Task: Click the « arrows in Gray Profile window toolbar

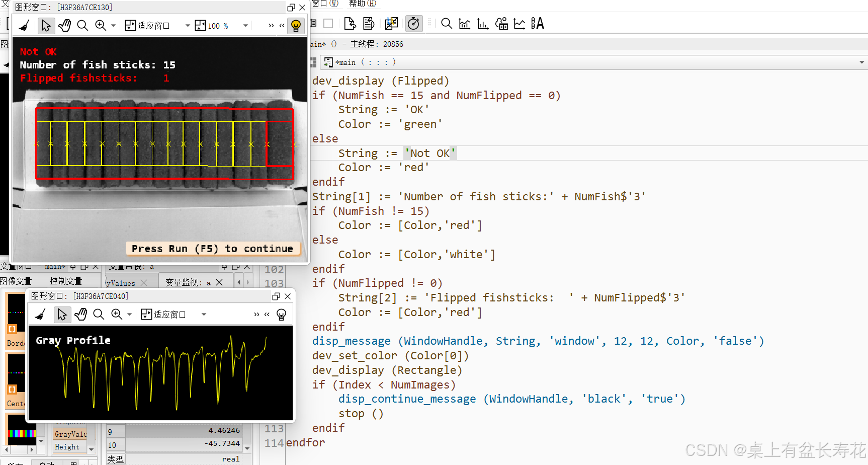Action: point(267,315)
